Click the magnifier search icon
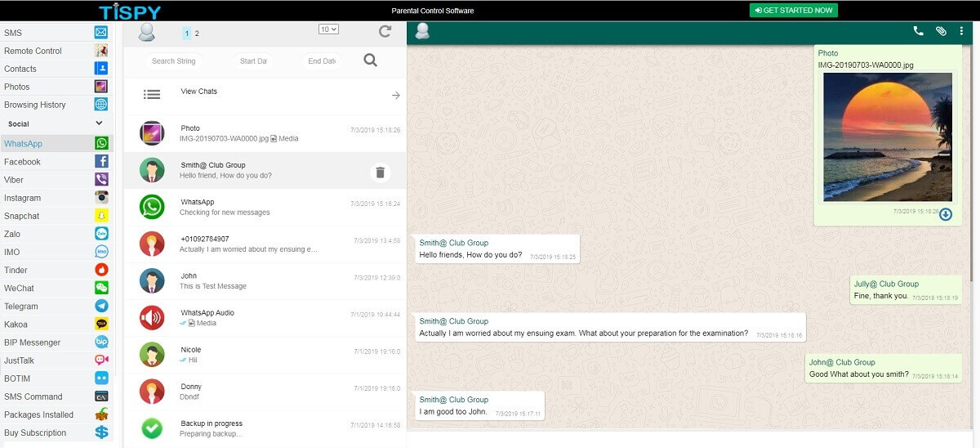Screen dimensions: 980x448 coord(370,60)
